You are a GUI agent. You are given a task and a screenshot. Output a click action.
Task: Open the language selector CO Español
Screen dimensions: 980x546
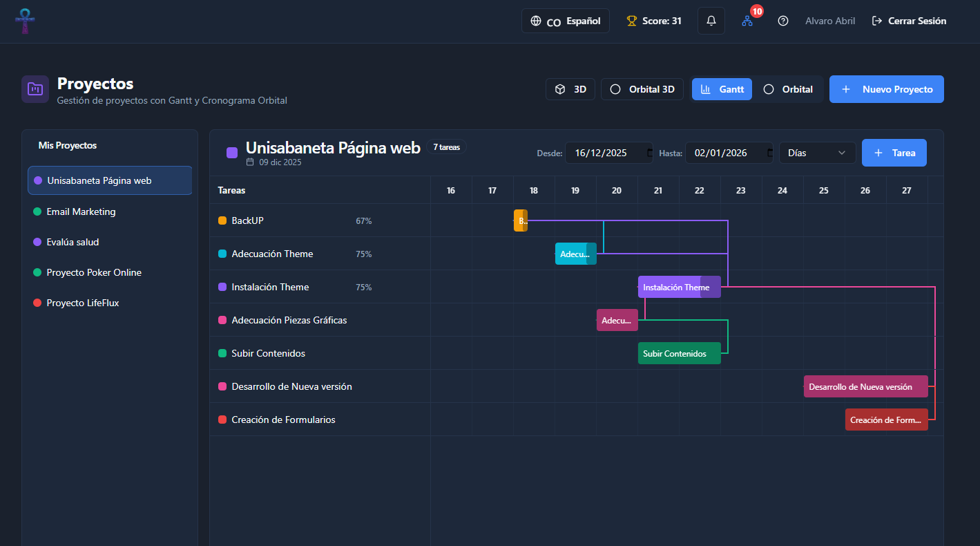click(x=566, y=21)
